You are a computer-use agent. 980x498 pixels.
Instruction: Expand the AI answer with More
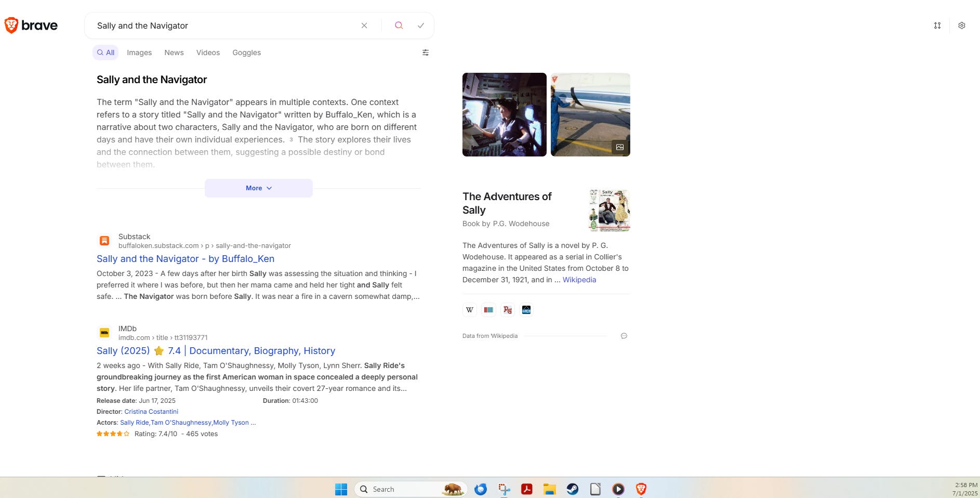click(x=259, y=188)
